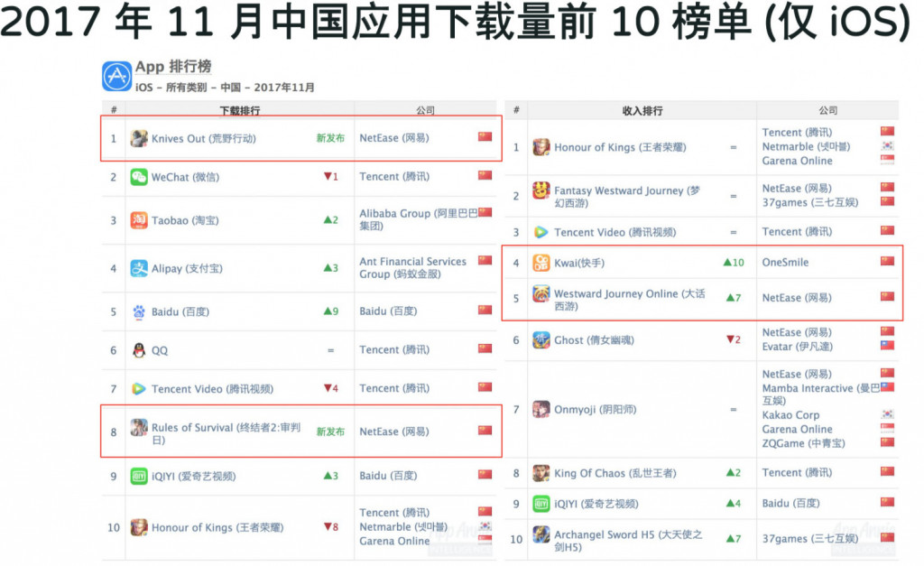Click the Baidu paw app icon
This screenshot has height=566, width=924.
pyautogui.click(x=139, y=312)
